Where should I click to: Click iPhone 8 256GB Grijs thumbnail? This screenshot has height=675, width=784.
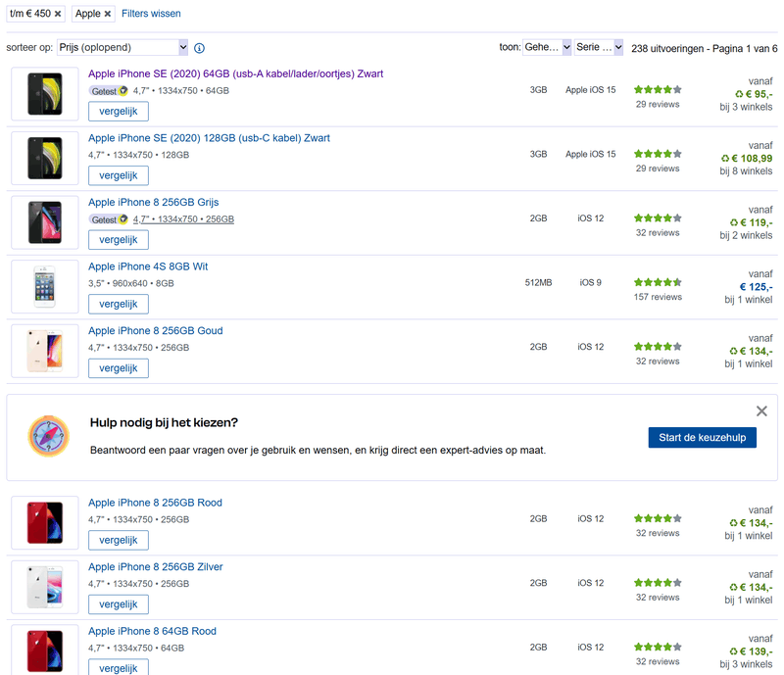(x=45, y=222)
